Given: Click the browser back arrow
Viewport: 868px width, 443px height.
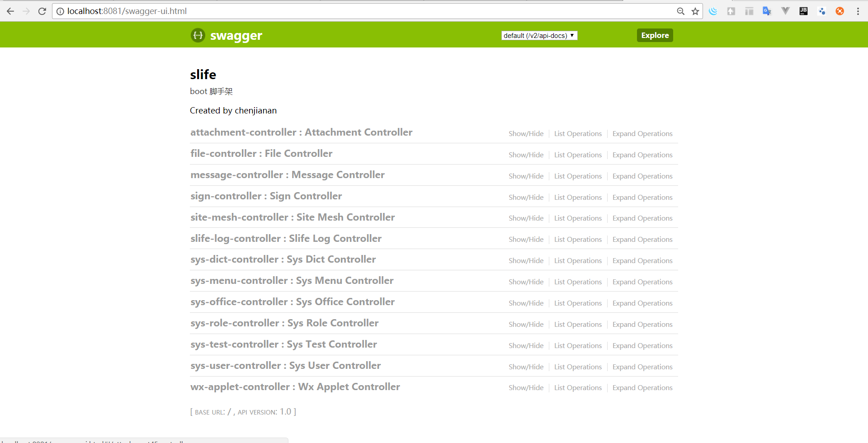Looking at the screenshot, I should pos(10,11).
